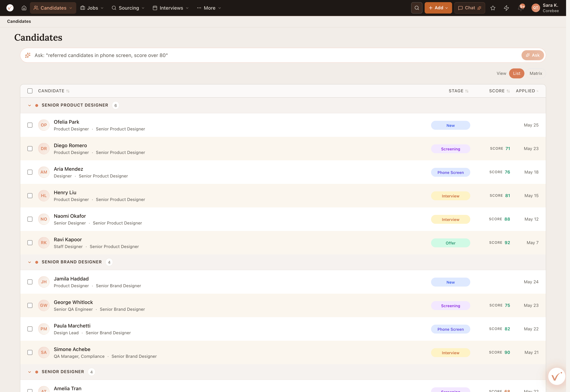Click Jamila Haddad's JH avatar
570x392 pixels.
tap(44, 282)
